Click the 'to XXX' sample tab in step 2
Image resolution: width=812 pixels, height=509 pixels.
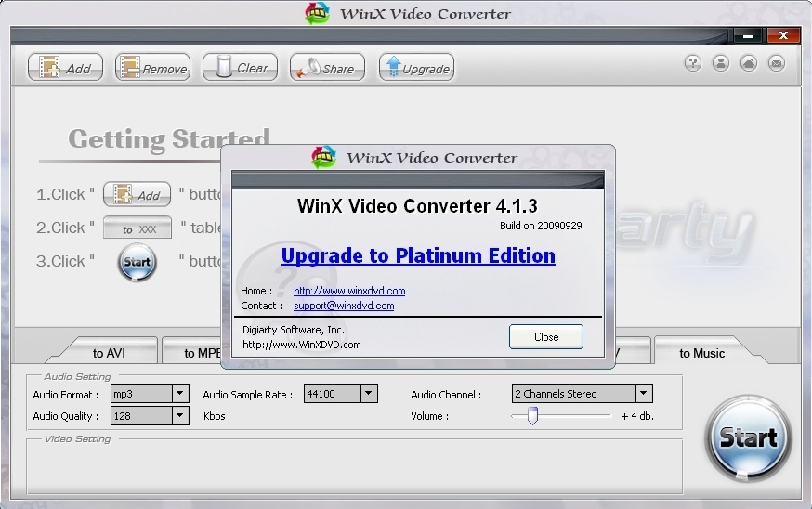click(x=138, y=228)
